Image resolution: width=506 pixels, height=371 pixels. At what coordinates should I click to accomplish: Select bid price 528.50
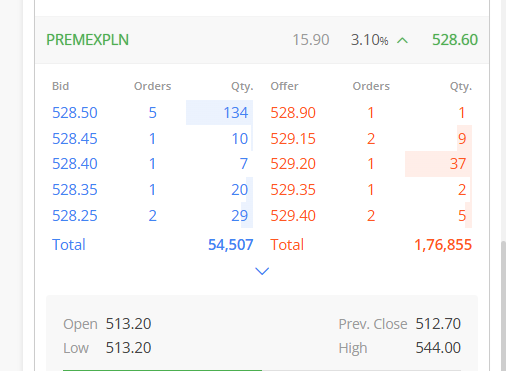point(75,113)
